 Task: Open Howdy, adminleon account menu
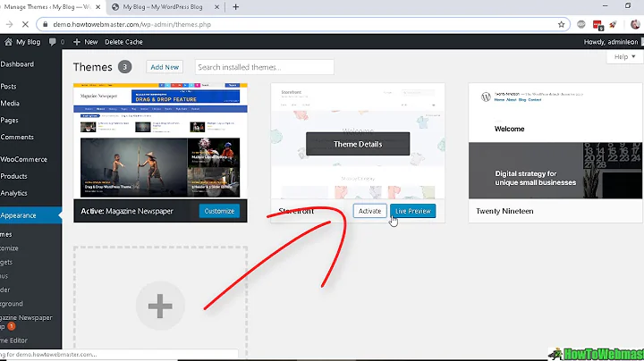tap(611, 42)
